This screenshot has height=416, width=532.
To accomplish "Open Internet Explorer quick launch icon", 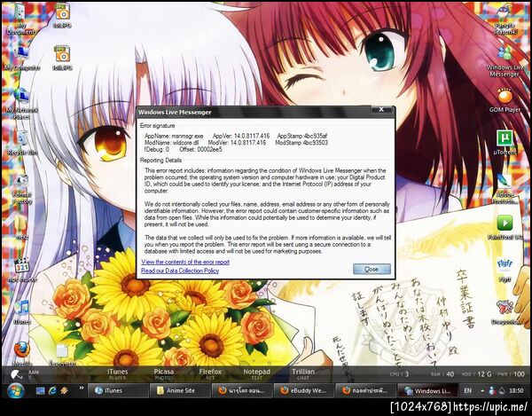I will pyautogui.click(x=52, y=390).
